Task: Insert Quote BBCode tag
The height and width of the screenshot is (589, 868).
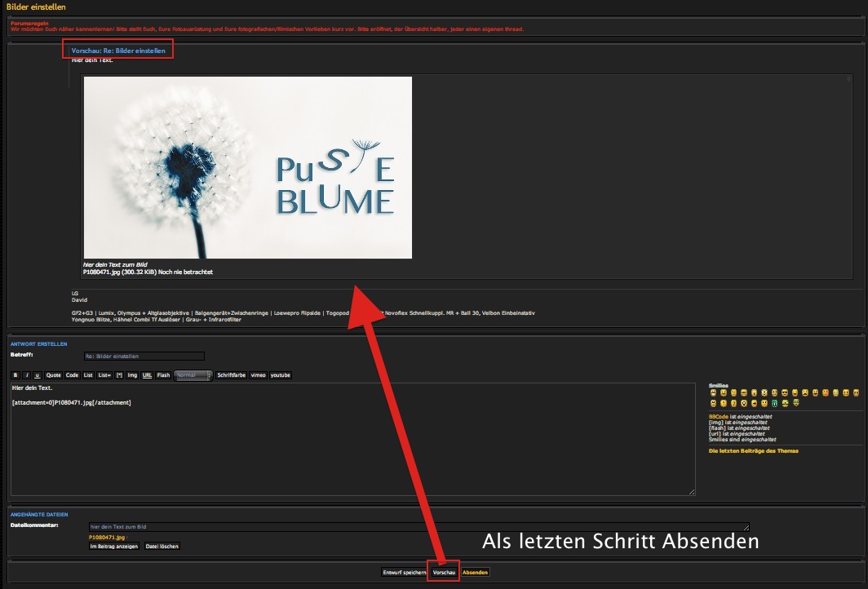Action: (x=53, y=375)
